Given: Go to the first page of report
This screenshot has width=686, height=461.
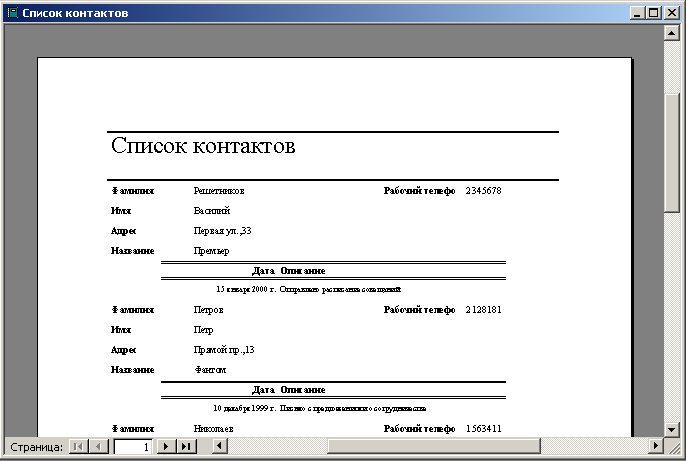Looking at the screenshot, I should coord(79,447).
